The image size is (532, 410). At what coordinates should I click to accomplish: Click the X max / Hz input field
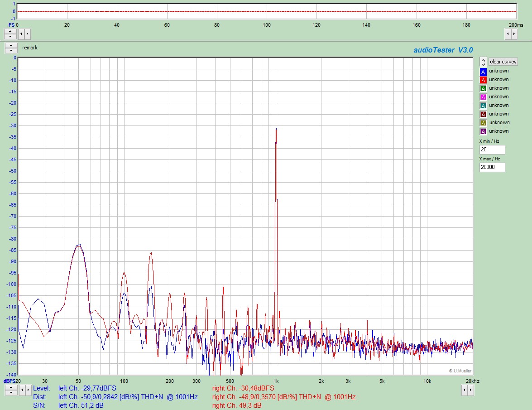coord(492,167)
